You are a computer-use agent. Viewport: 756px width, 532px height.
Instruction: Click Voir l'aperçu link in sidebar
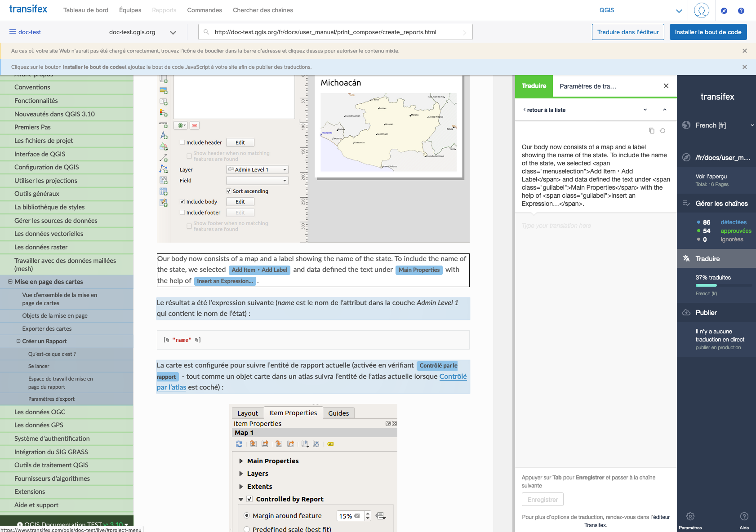coord(711,176)
